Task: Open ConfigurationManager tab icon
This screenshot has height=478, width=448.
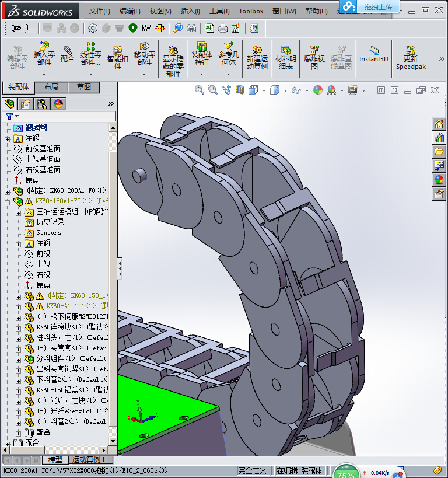Action: click(42, 104)
